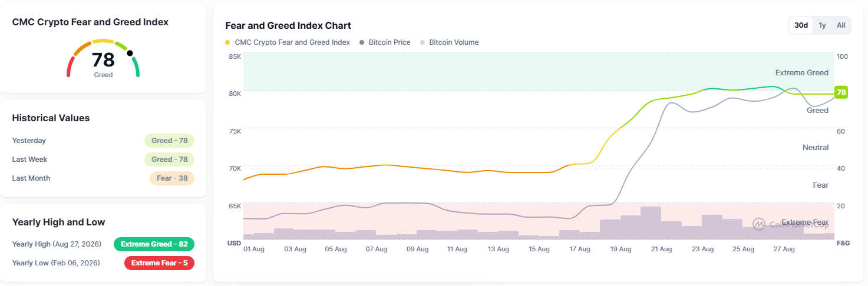The height and width of the screenshot is (286, 868).
Task: Click the F&G axis unit label
Action: pos(843,243)
